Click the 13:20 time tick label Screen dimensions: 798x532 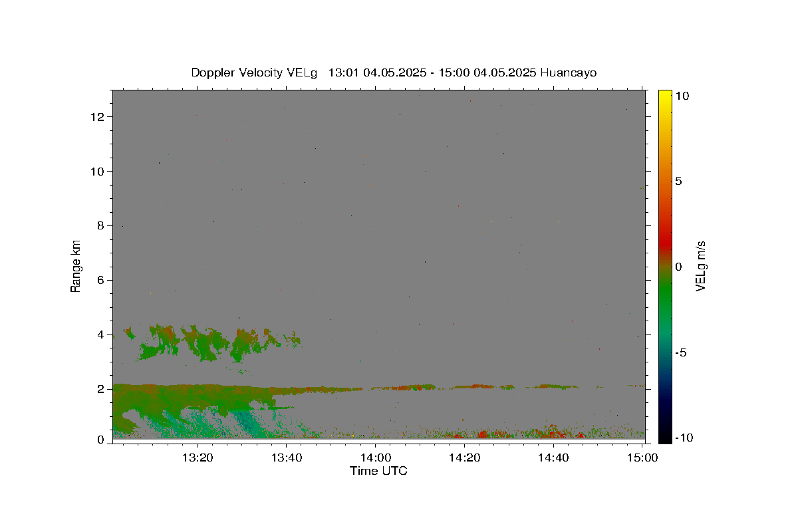click(x=198, y=458)
